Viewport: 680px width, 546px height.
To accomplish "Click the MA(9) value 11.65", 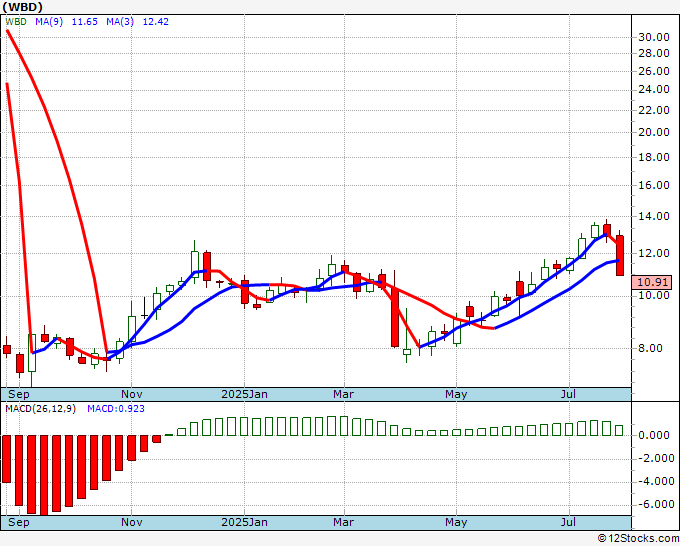I will 85,22.
